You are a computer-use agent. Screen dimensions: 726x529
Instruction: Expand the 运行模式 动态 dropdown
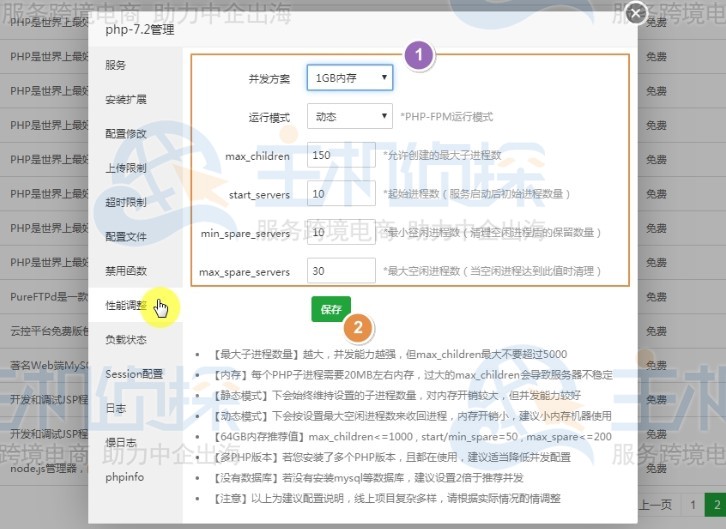click(349, 116)
